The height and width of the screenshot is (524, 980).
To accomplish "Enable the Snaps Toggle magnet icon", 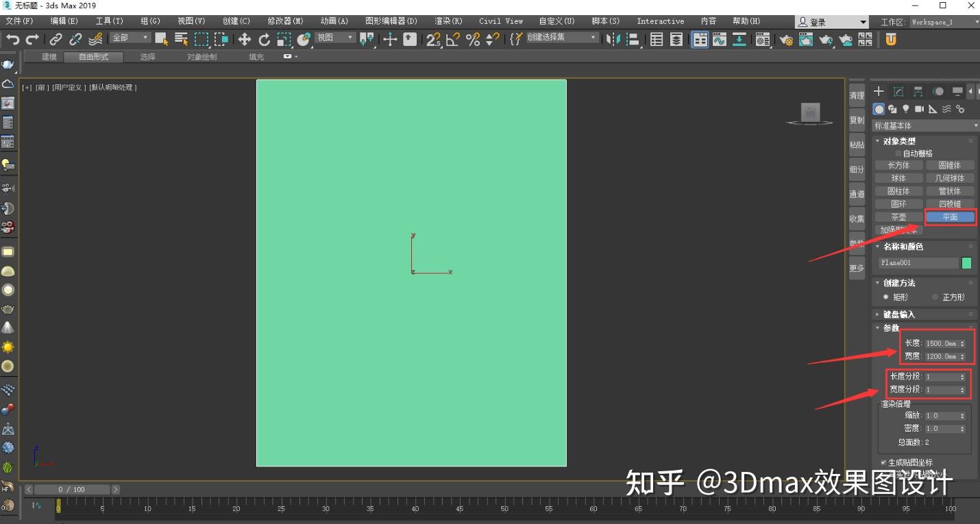I will click(433, 39).
